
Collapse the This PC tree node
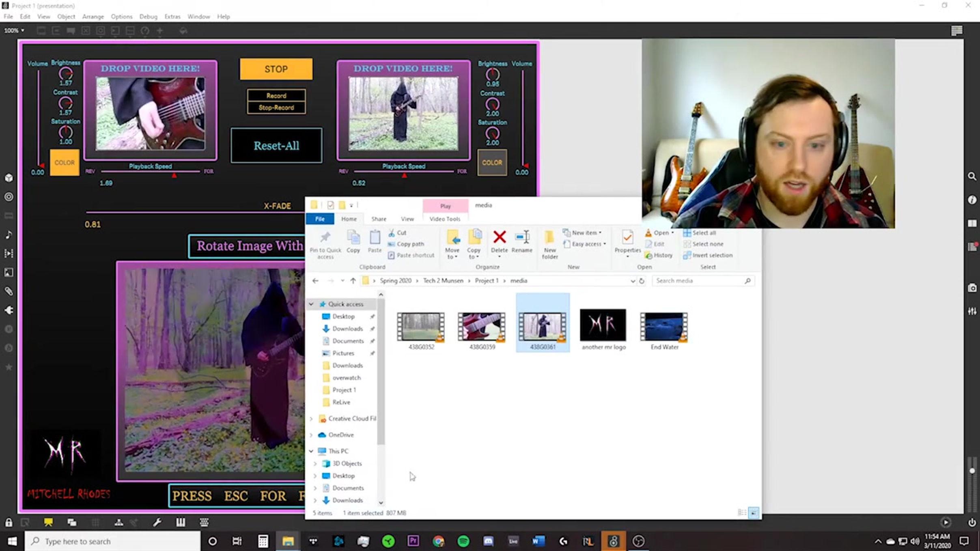pyautogui.click(x=311, y=451)
